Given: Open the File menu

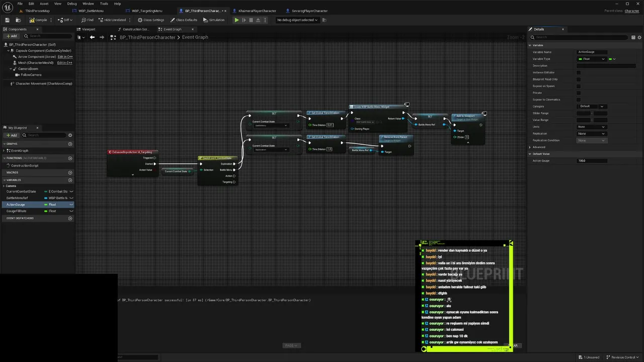Looking at the screenshot, I should [x=20, y=4].
